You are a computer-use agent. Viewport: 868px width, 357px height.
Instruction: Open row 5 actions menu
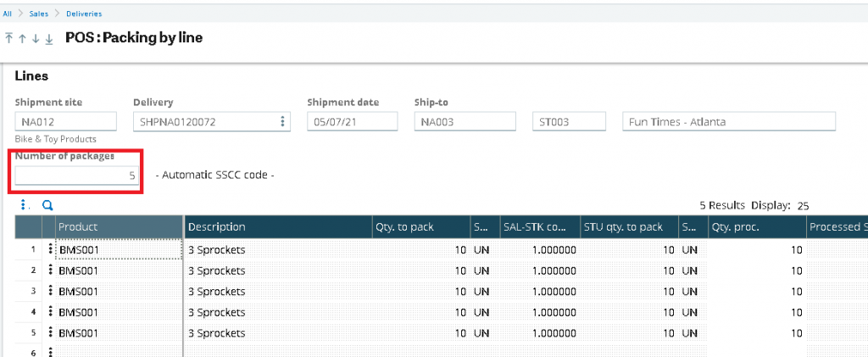coord(51,332)
